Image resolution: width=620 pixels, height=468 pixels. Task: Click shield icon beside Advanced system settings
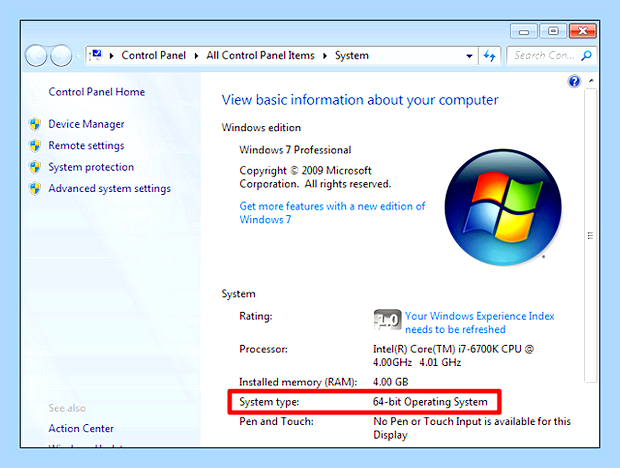35,188
